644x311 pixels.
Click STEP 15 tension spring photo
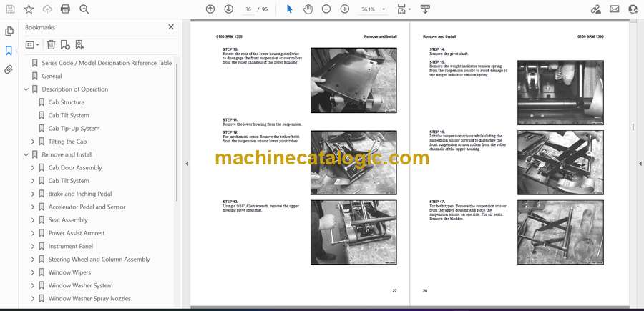point(560,93)
